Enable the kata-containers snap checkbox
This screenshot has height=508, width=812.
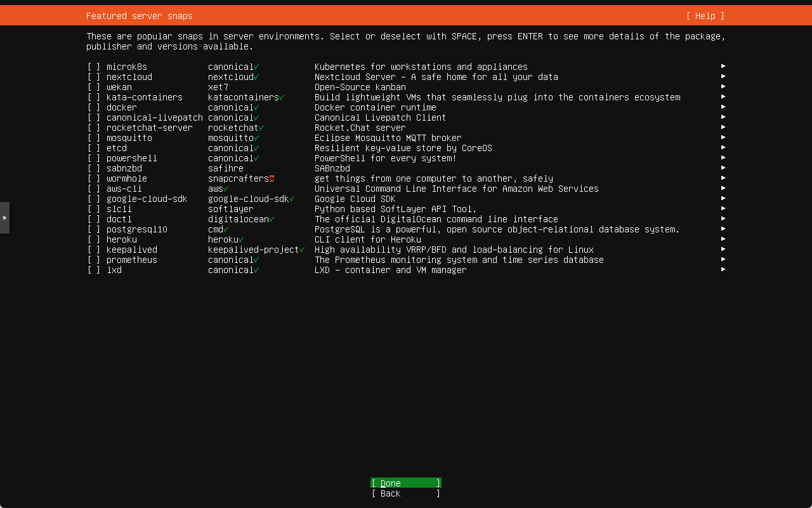(x=94, y=97)
